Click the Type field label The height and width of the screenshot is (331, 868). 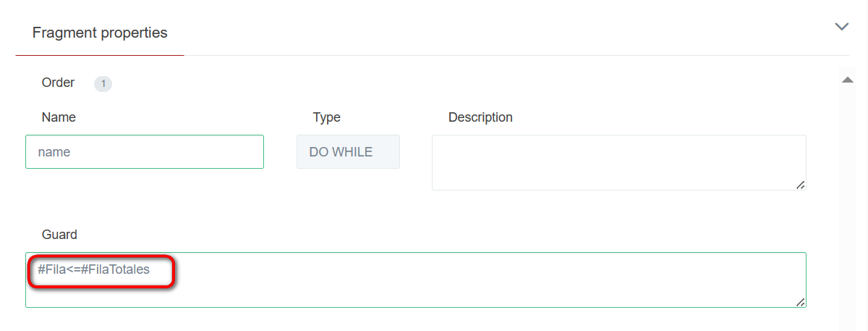pos(326,117)
